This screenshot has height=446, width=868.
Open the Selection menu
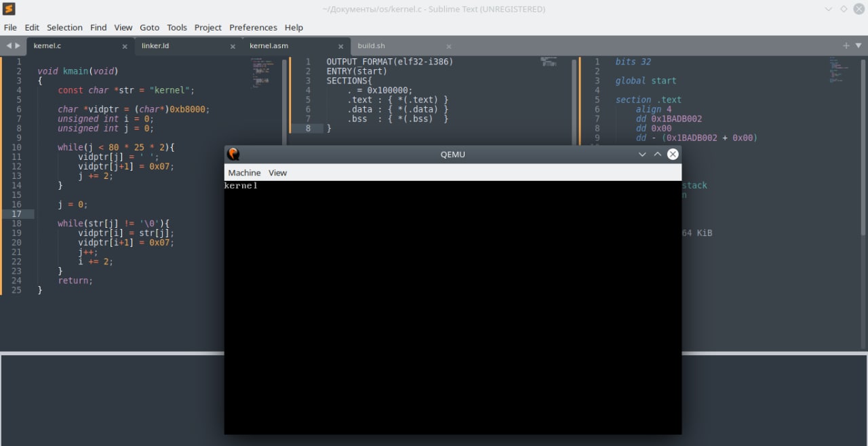[x=64, y=27]
